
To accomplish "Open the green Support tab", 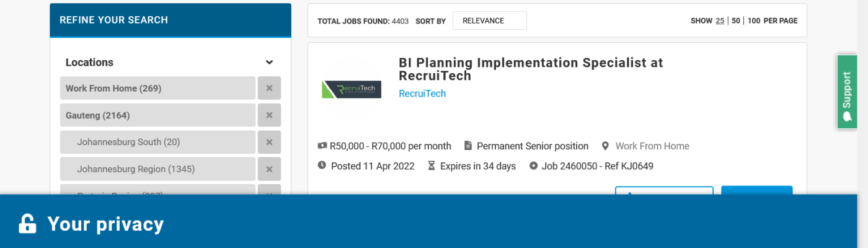I will tap(846, 92).
